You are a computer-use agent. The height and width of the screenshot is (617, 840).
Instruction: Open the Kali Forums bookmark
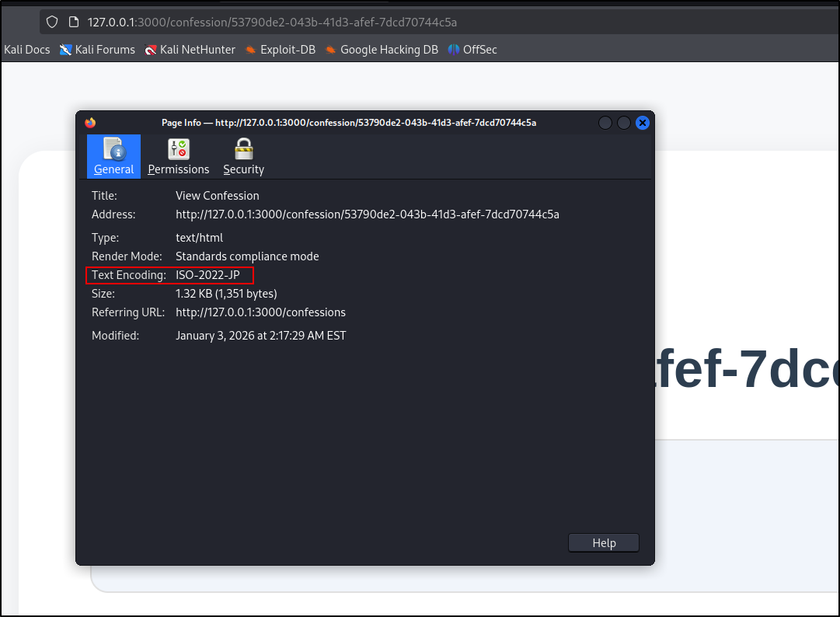click(98, 50)
